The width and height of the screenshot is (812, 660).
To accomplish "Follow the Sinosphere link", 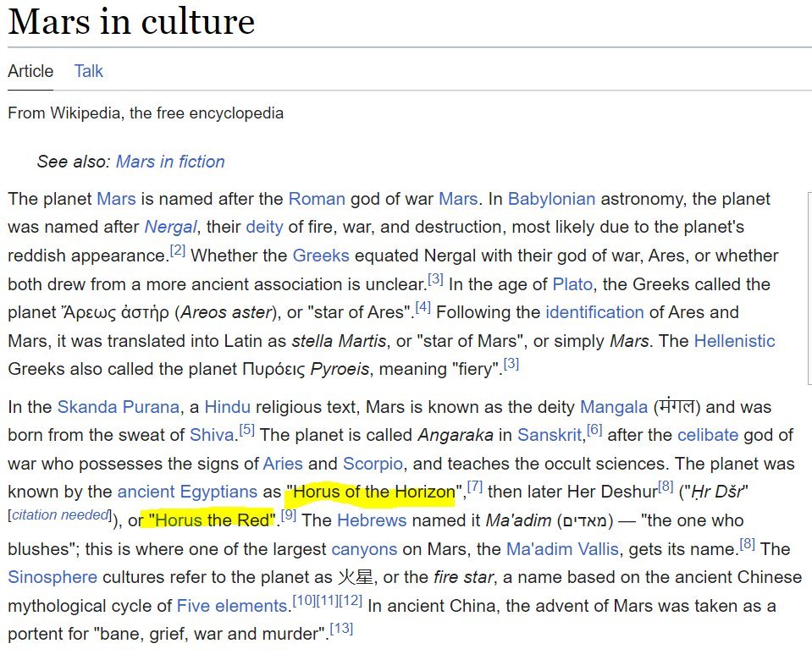I will tap(51, 577).
